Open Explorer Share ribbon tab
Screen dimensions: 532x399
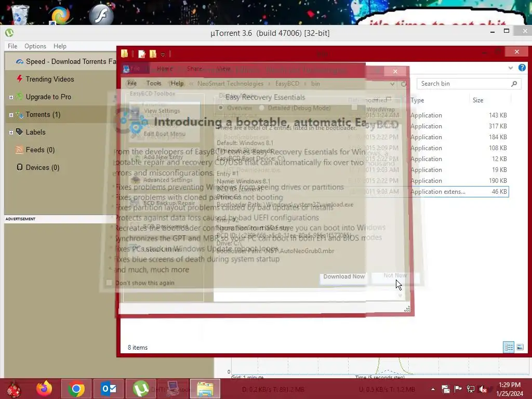194,69
